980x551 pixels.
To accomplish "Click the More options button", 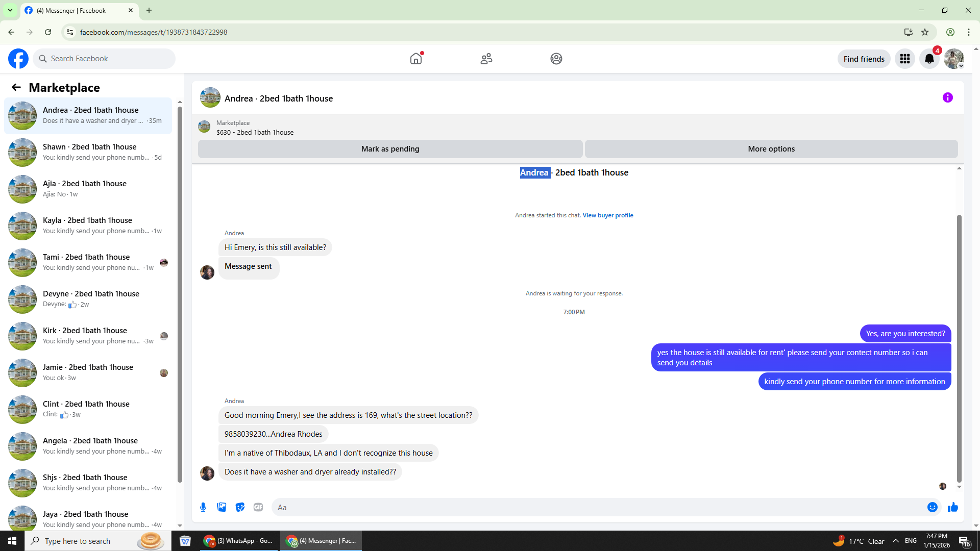I will click(x=771, y=149).
